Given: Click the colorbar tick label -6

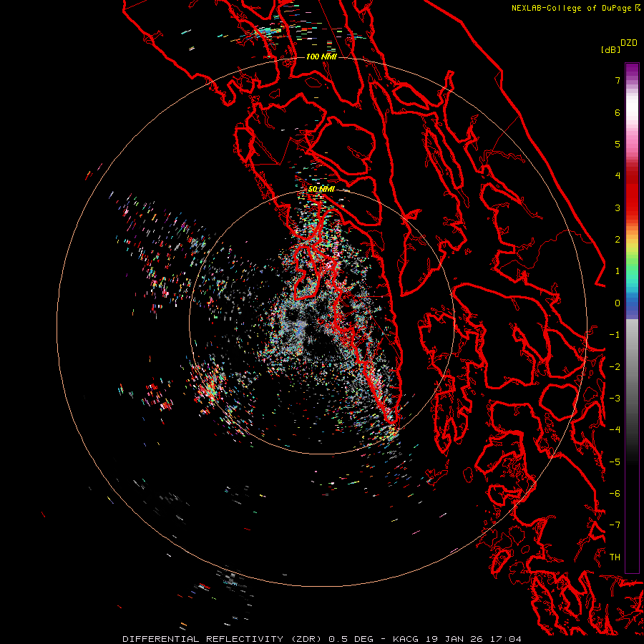Looking at the screenshot, I should tap(615, 494).
